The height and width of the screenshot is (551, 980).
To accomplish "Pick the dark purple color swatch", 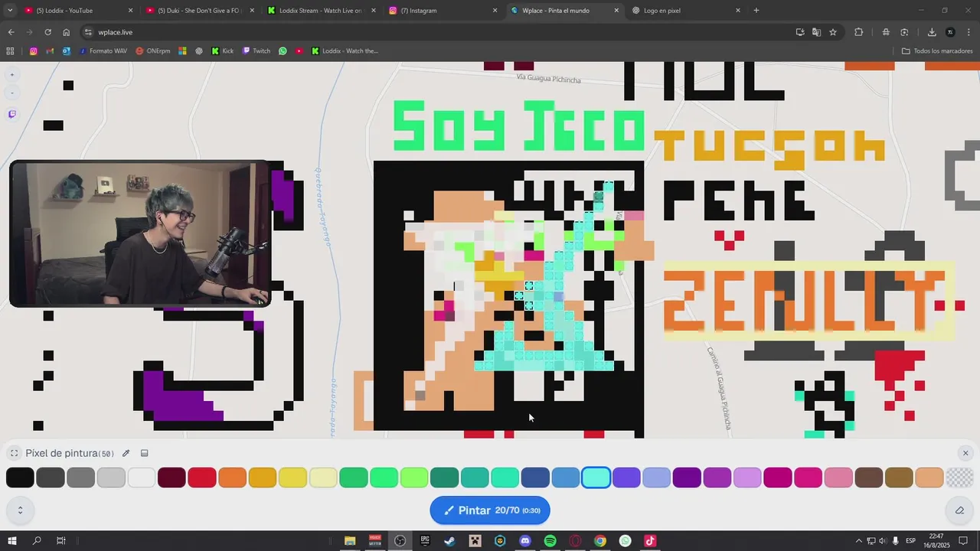I will pyautogui.click(x=687, y=478).
